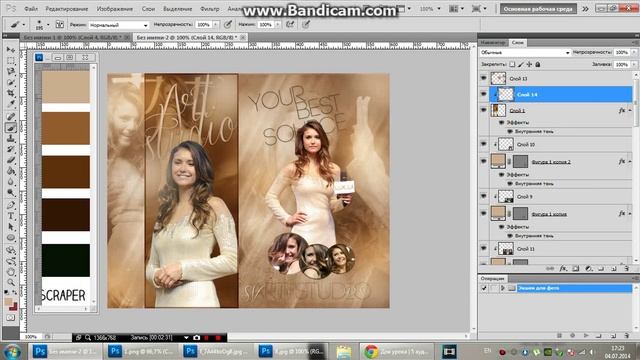Image resolution: width=640 pixels, height=360 pixels.
Task: Select the Rectangular Marquee tool
Action: [11, 60]
